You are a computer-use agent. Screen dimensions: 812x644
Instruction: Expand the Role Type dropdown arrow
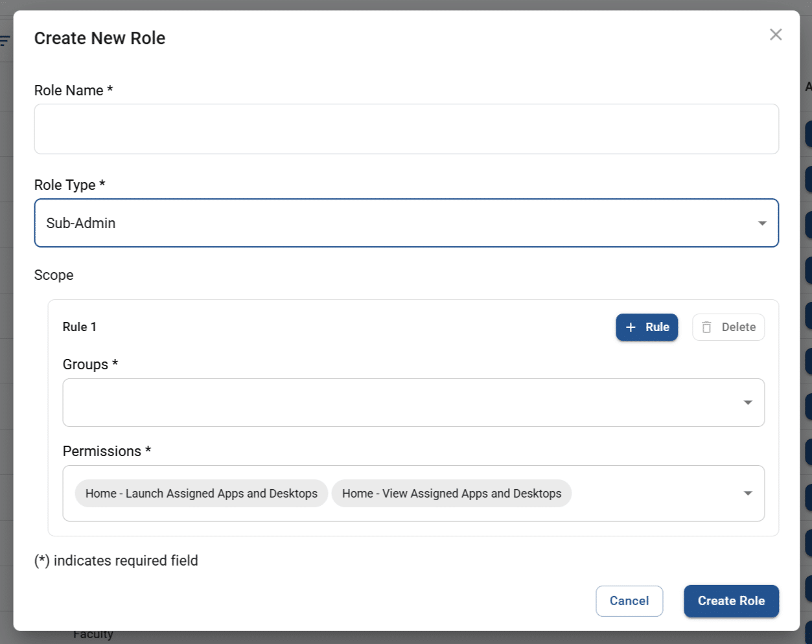coord(762,223)
